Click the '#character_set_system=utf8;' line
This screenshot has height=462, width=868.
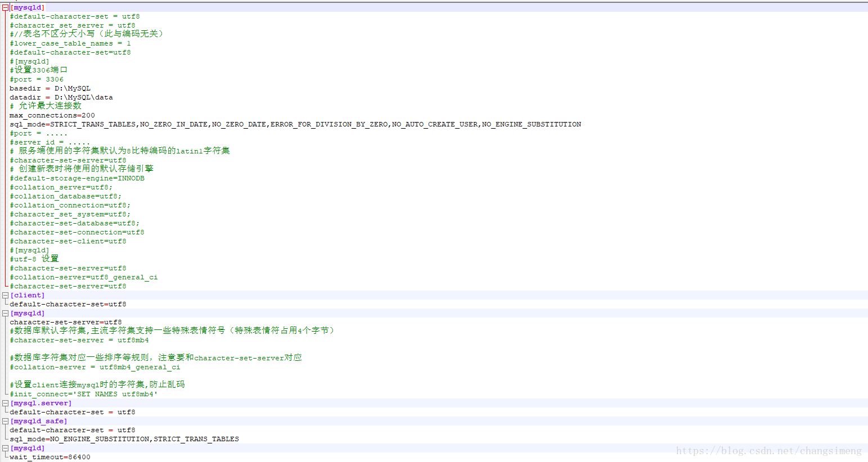(70, 214)
